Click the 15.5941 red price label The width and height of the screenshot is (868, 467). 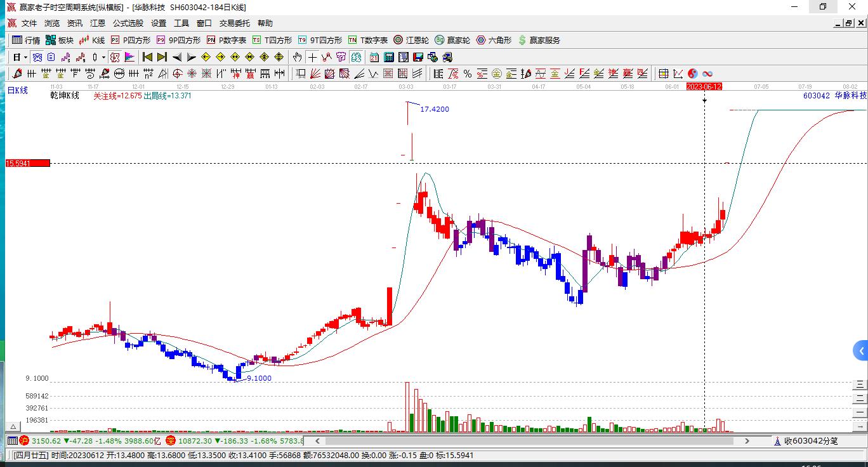(x=27, y=163)
